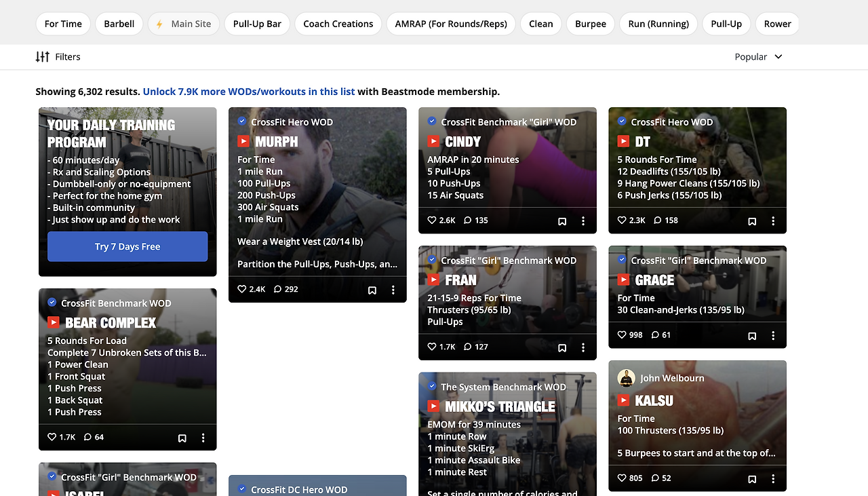This screenshot has height=496, width=868.
Task: Click the Try 7 Days Free button
Action: 127,246
